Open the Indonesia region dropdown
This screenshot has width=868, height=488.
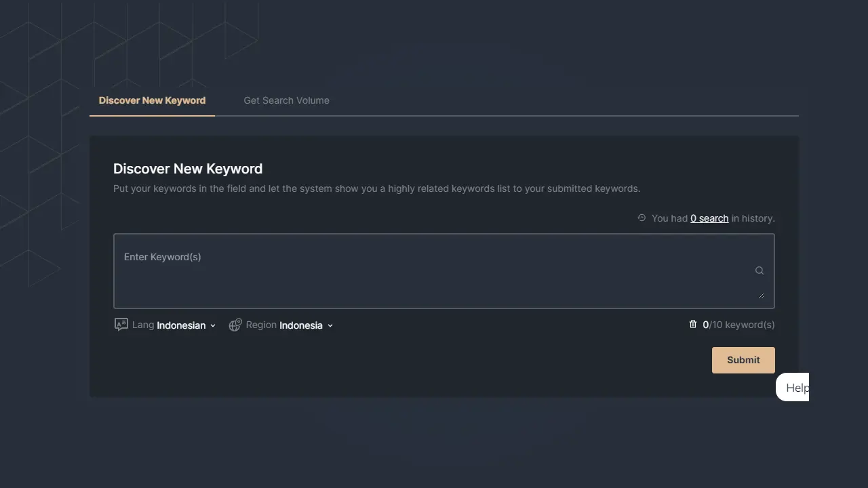[x=300, y=325]
